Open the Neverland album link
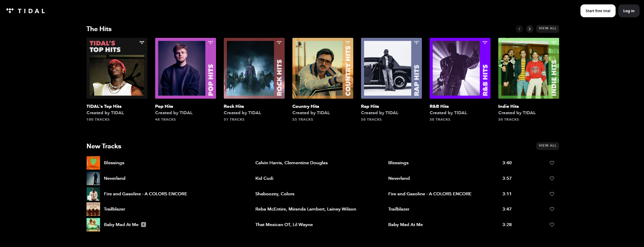The width and height of the screenshot is (644, 247). [399, 178]
